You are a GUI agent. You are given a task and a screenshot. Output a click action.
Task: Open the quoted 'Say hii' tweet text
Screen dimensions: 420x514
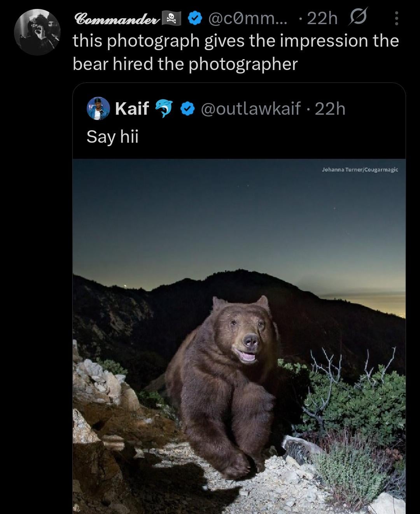pos(112,136)
